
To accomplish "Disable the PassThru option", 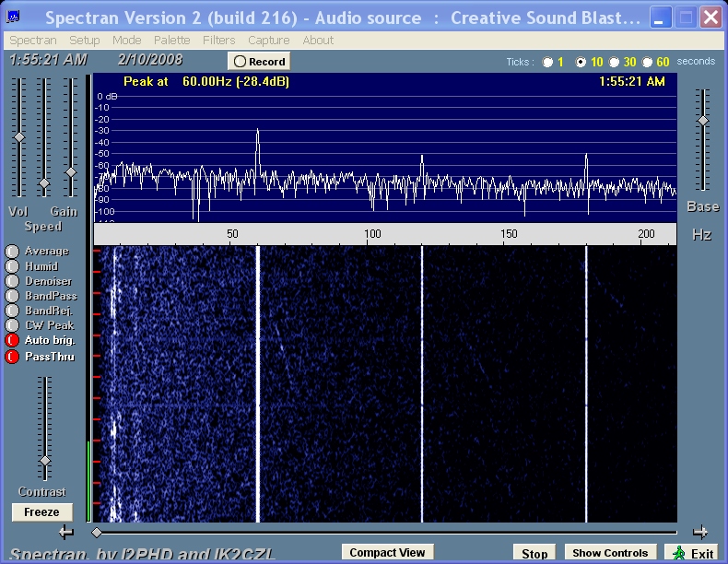I will pos(12,357).
